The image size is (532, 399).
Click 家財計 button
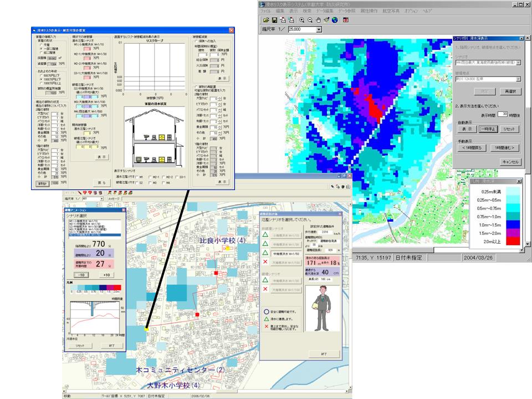pos(43,183)
